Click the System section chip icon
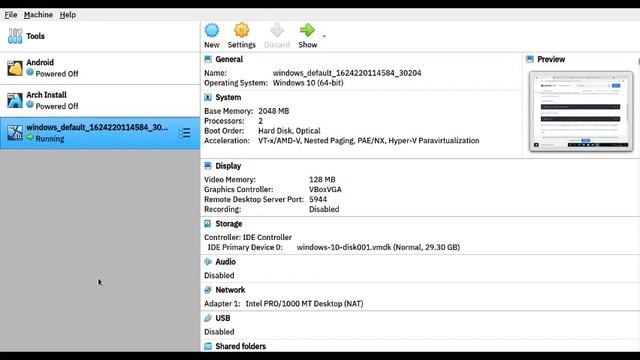 208,97
